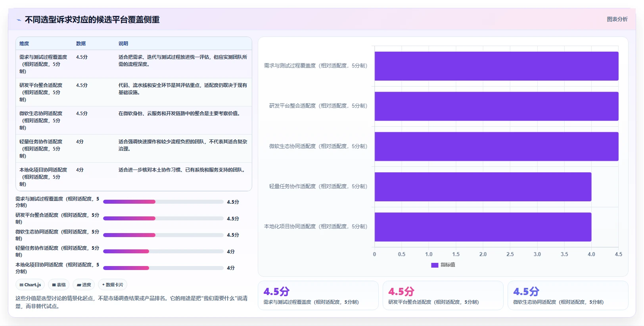Screen dimensions: 644x326
Task: Open the 研发平台整合适配度 4.5分 data card
Action: (x=443, y=295)
